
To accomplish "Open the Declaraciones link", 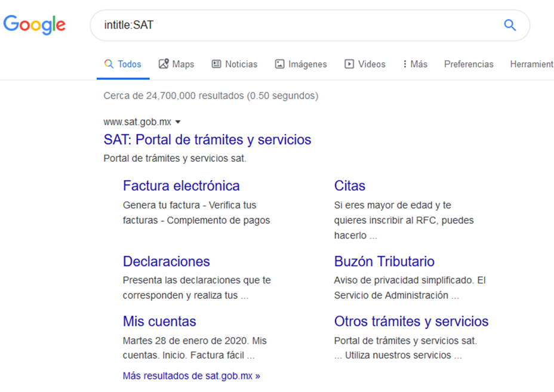I will pos(166,261).
